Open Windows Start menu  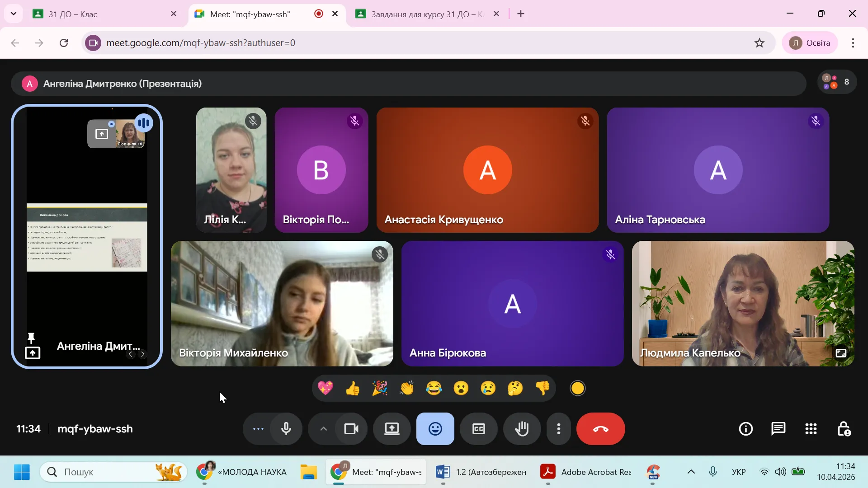pyautogui.click(x=22, y=472)
